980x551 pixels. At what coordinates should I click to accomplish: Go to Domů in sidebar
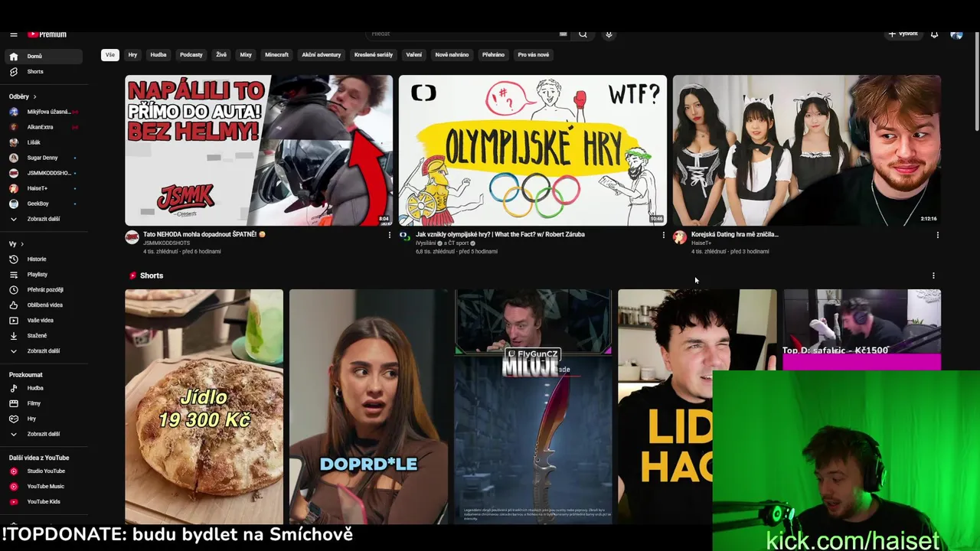[43, 56]
